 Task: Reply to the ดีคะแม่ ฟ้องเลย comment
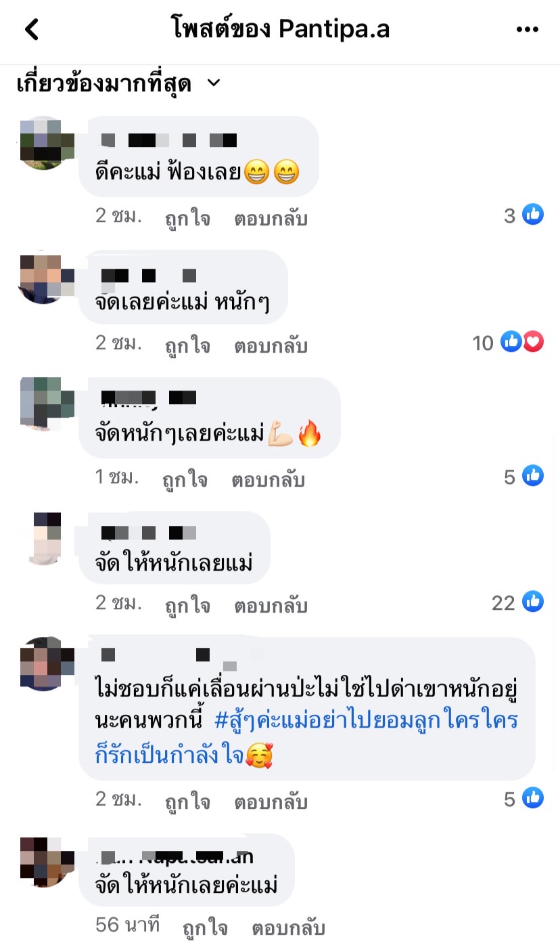click(x=271, y=219)
